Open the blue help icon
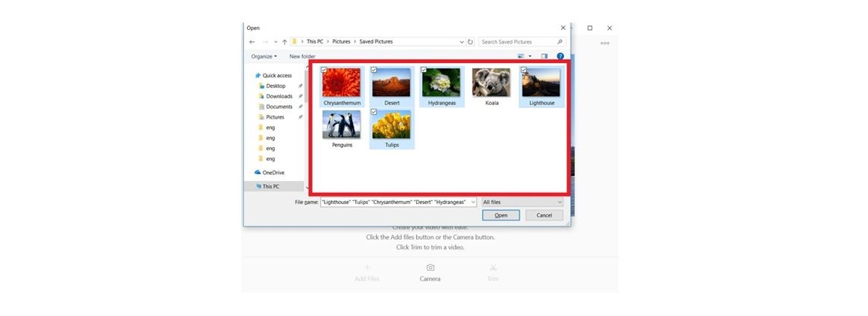868x316 pixels. pyautogui.click(x=560, y=56)
